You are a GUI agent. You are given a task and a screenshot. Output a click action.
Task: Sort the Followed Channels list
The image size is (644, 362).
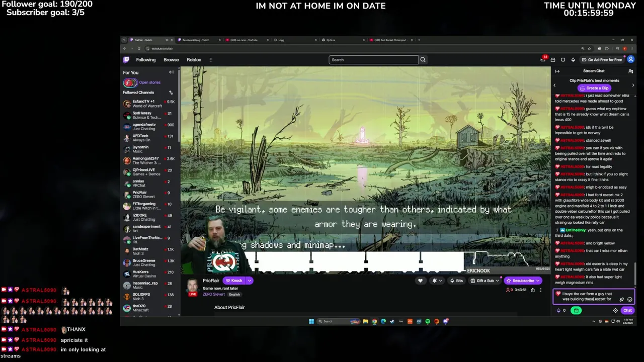tap(171, 93)
